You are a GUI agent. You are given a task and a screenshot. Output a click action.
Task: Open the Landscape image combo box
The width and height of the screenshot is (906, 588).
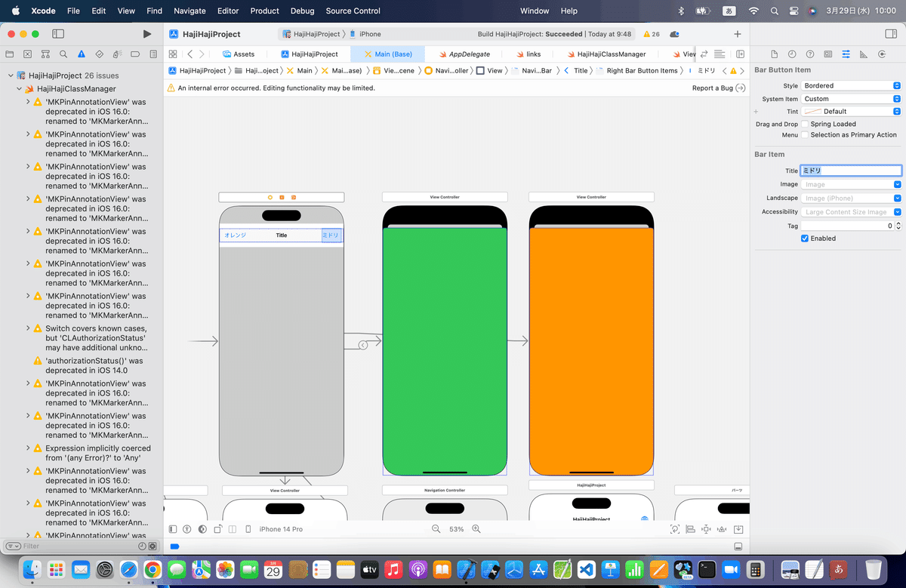tap(852, 198)
